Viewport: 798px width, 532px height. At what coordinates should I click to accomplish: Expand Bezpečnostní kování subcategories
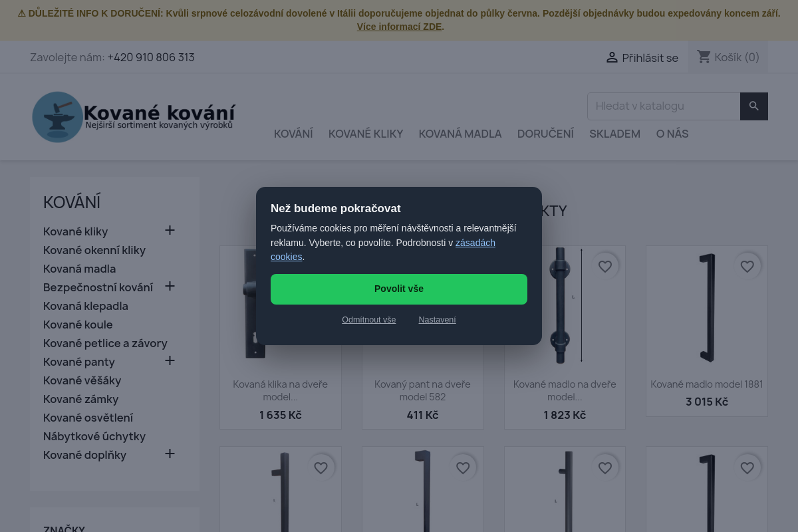tap(170, 286)
